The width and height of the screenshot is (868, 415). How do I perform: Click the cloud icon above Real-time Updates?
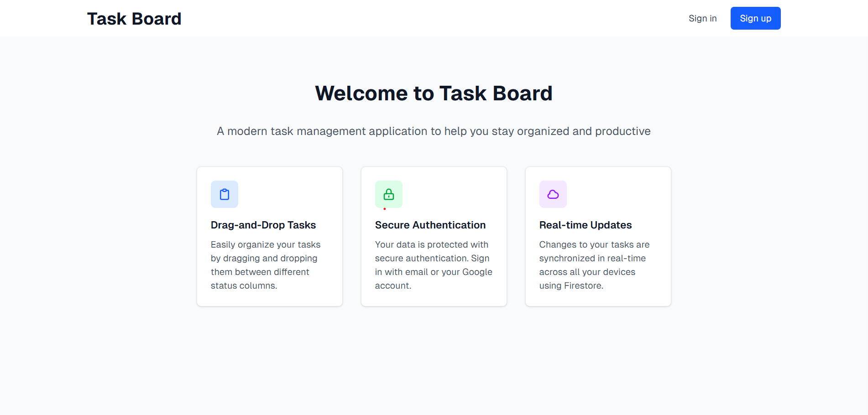pos(553,194)
